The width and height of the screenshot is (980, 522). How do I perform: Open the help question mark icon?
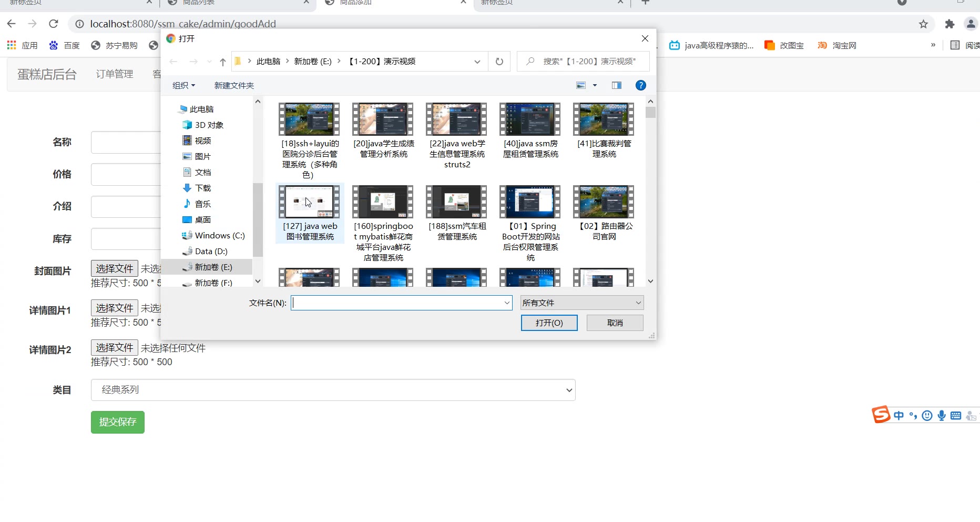point(640,85)
